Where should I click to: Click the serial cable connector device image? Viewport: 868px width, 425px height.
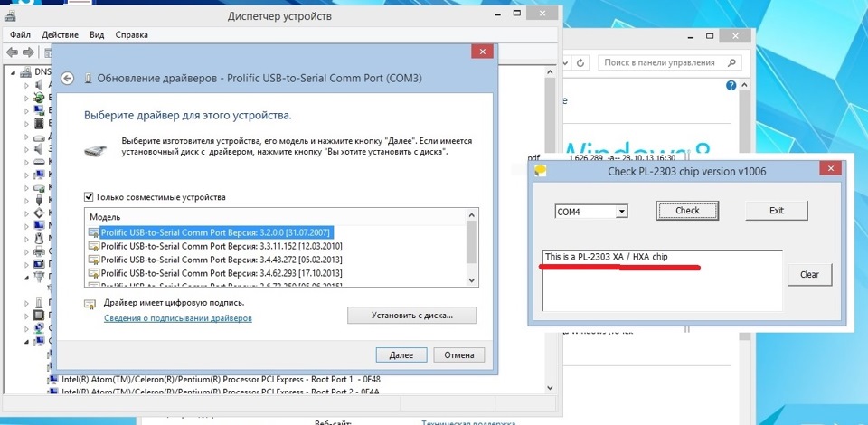tap(97, 149)
